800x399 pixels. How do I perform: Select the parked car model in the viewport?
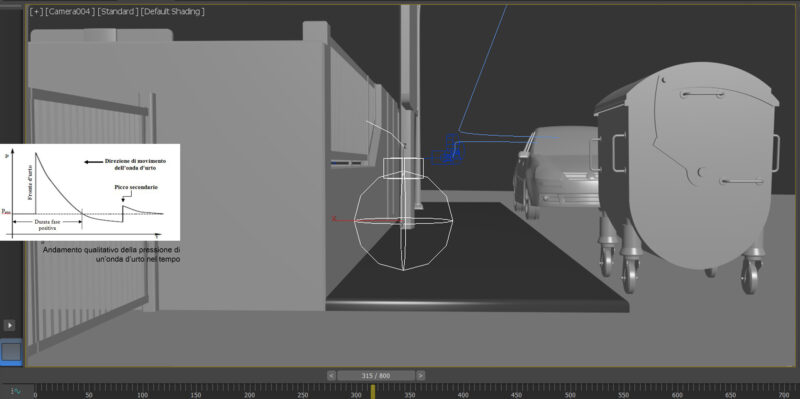pyautogui.click(x=556, y=173)
